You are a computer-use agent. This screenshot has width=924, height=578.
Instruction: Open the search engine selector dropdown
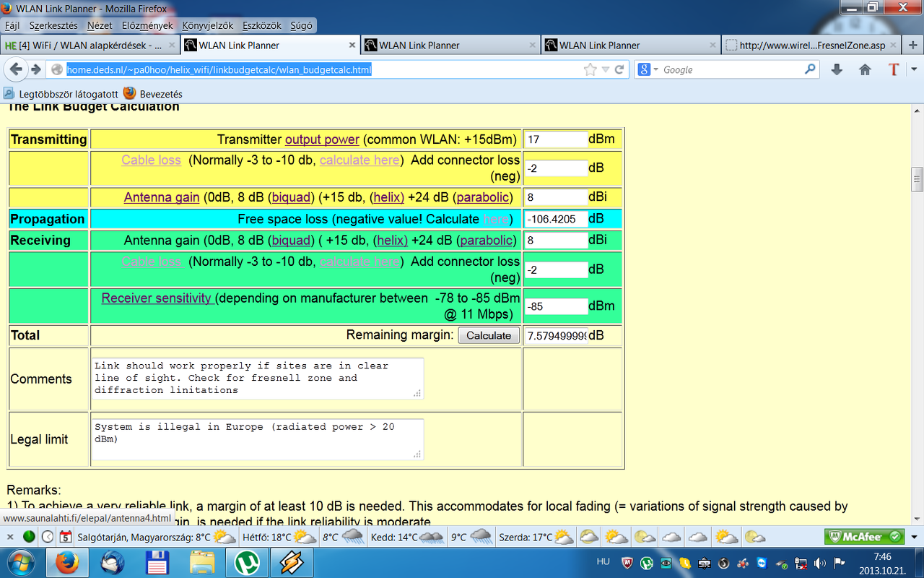tap(648, 69)
